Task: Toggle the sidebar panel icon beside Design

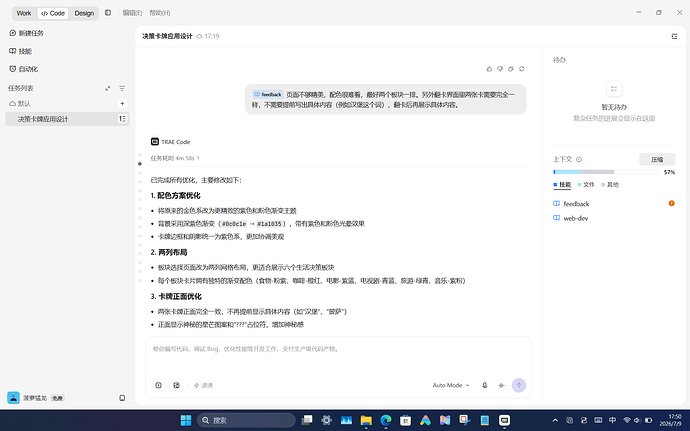Action: (108, 13)
